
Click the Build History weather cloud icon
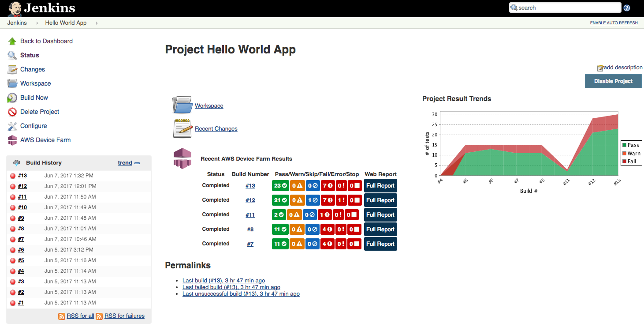(x=17, y=163)
